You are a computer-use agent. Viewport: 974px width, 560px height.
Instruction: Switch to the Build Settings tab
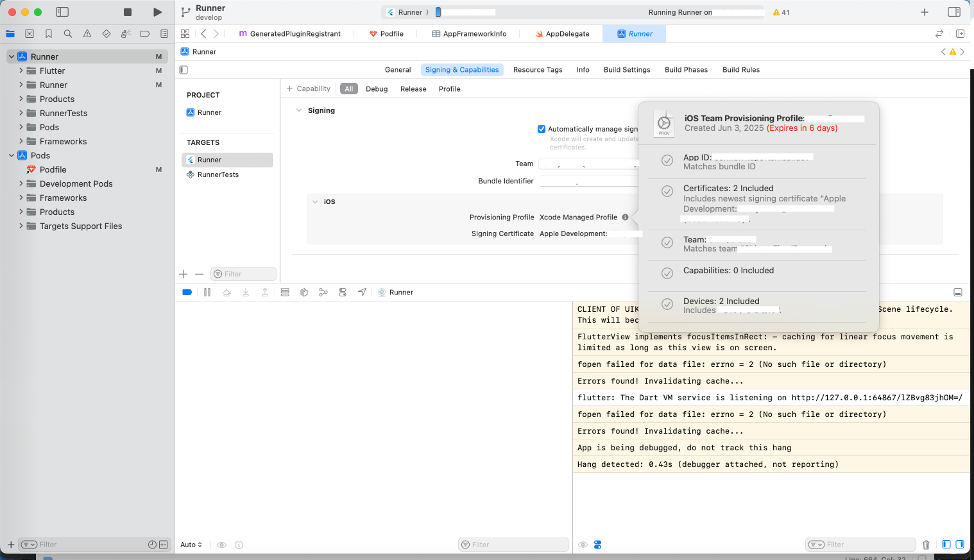pos(627,70)
